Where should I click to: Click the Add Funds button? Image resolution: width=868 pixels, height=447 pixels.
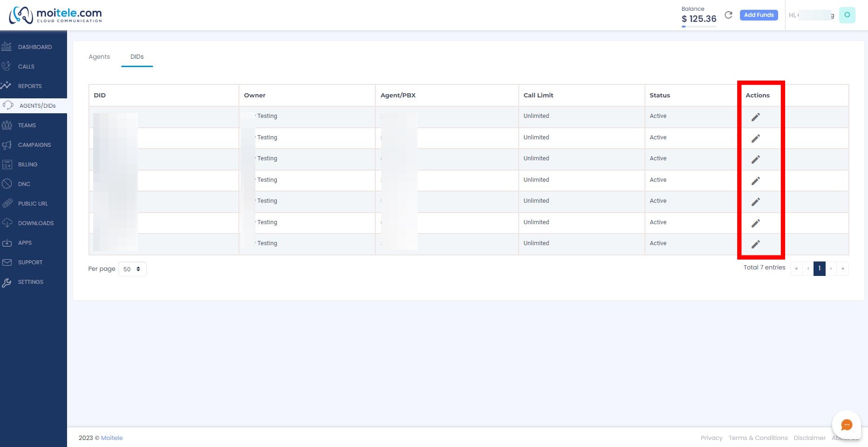tap(759, 15)
